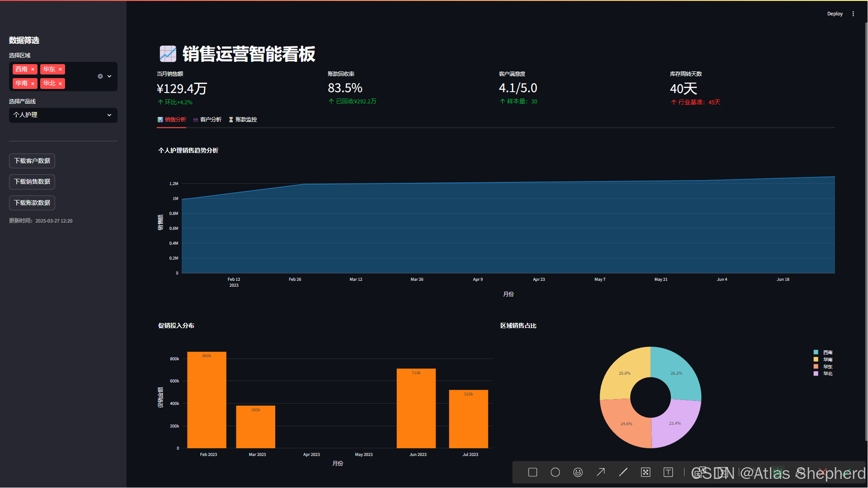Open the emoji sticker tool

(x=578, y=472)
